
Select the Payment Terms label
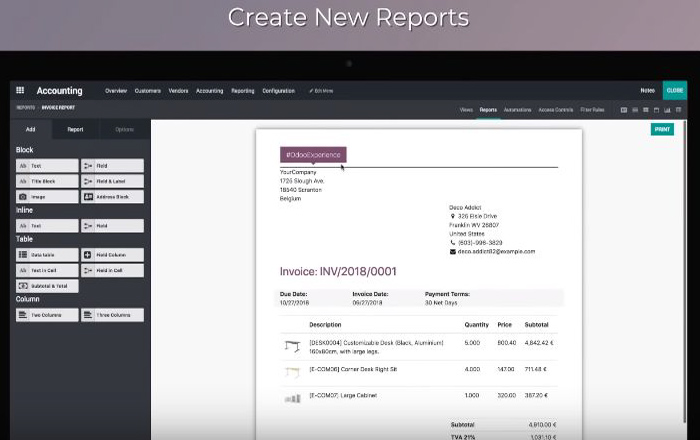(447, 294)
